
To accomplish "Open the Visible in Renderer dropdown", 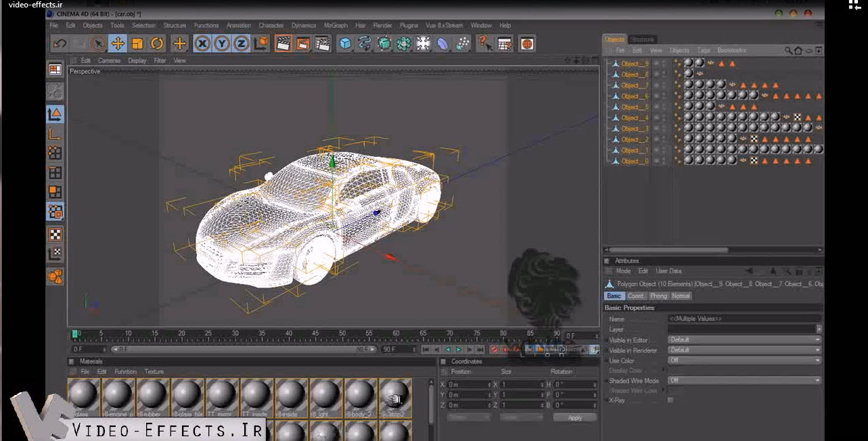I will [744, 350].
